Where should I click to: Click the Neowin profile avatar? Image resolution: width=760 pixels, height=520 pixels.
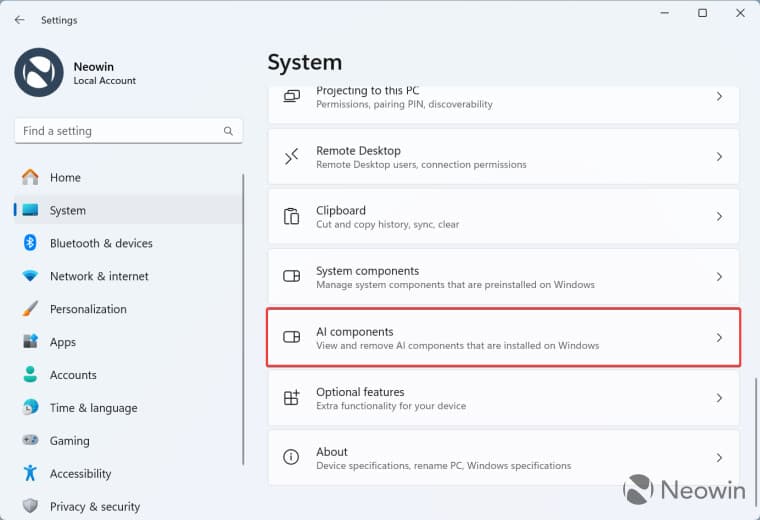[39, 73]
